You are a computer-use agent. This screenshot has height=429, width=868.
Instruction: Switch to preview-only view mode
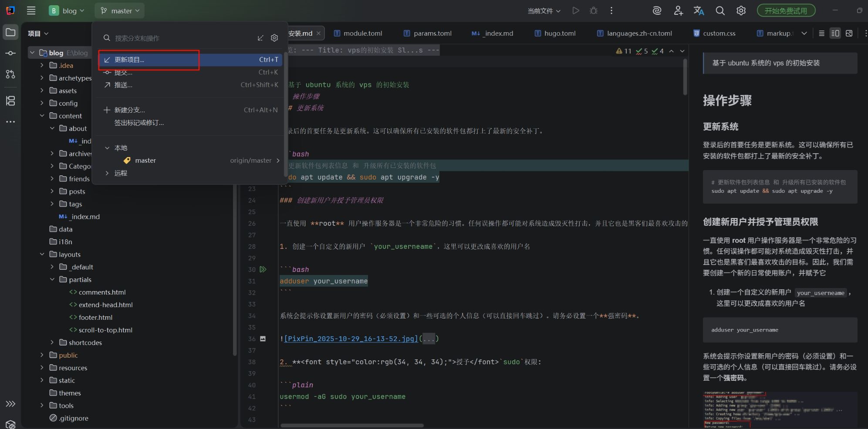pos(849,34)
